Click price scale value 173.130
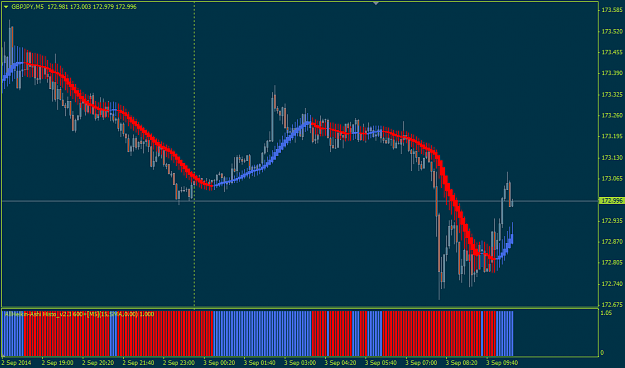The width and height of the screenshot is (625, 368). (612, 158)
